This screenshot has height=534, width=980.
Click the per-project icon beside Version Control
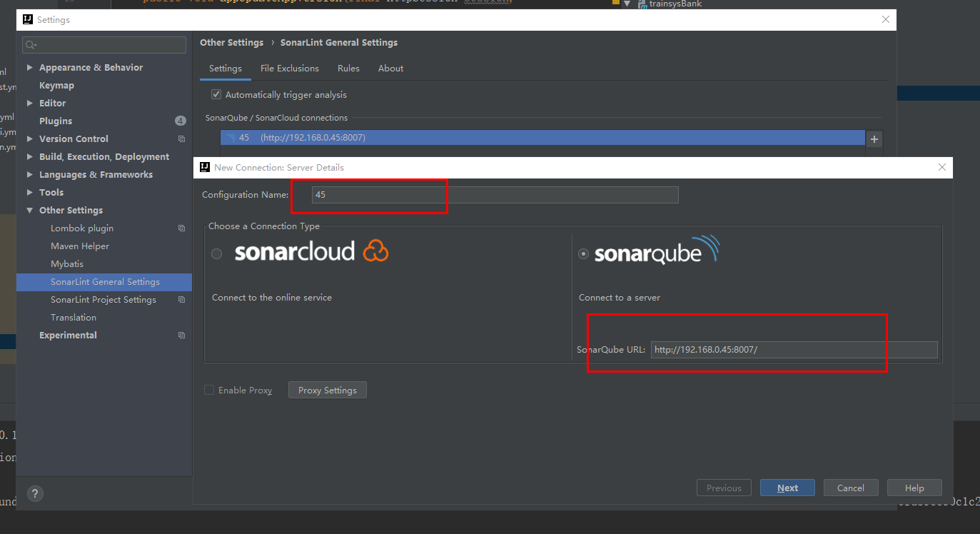(181, 139)
